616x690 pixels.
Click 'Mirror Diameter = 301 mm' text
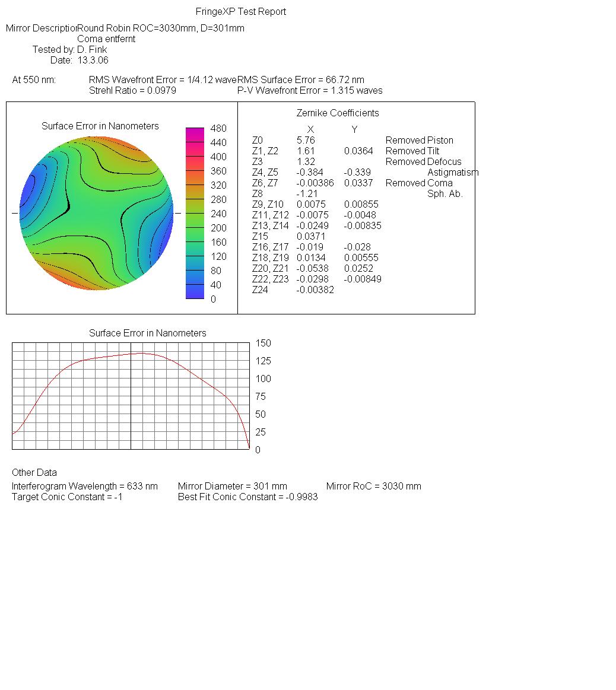pos(233,487)
